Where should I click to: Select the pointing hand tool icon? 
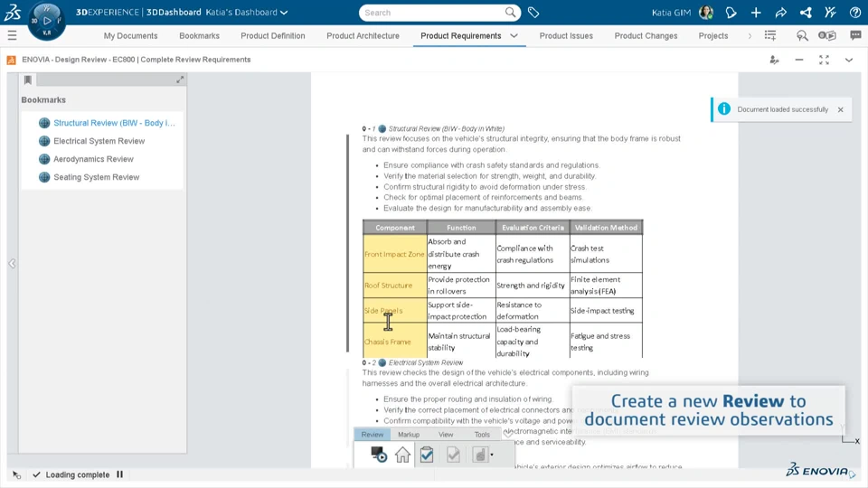480,455
